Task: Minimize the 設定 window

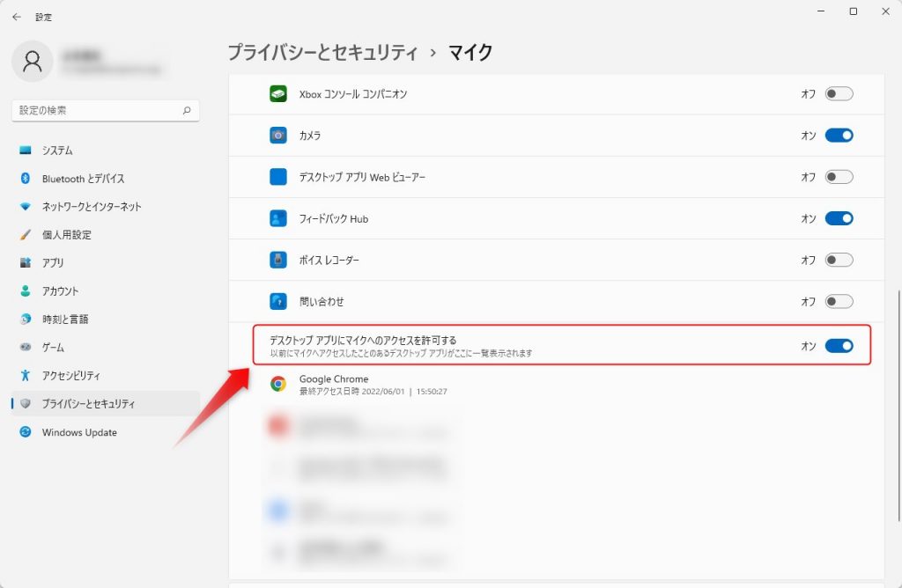Action: tap(821, 11)
